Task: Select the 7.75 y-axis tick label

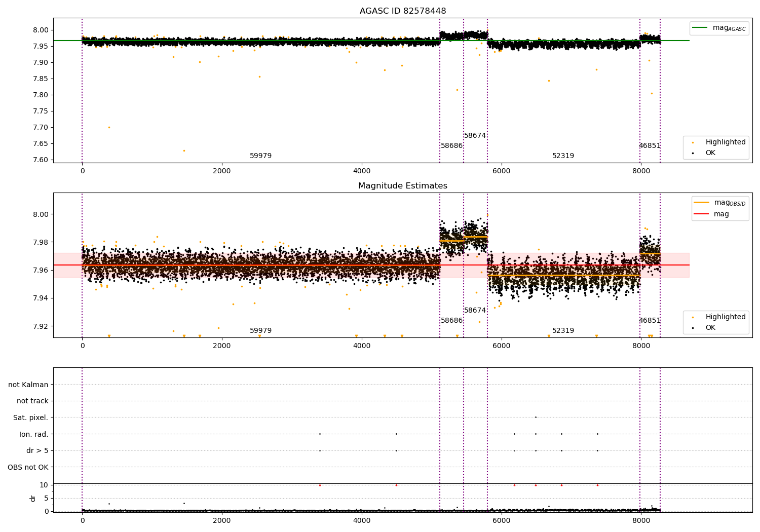Action: click(x=41, y=111)
